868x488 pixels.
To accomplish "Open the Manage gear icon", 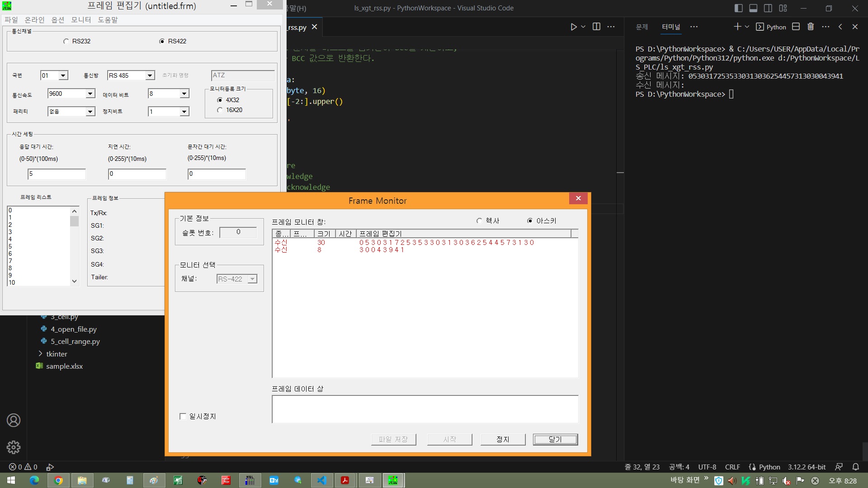I will coord(14,447).
